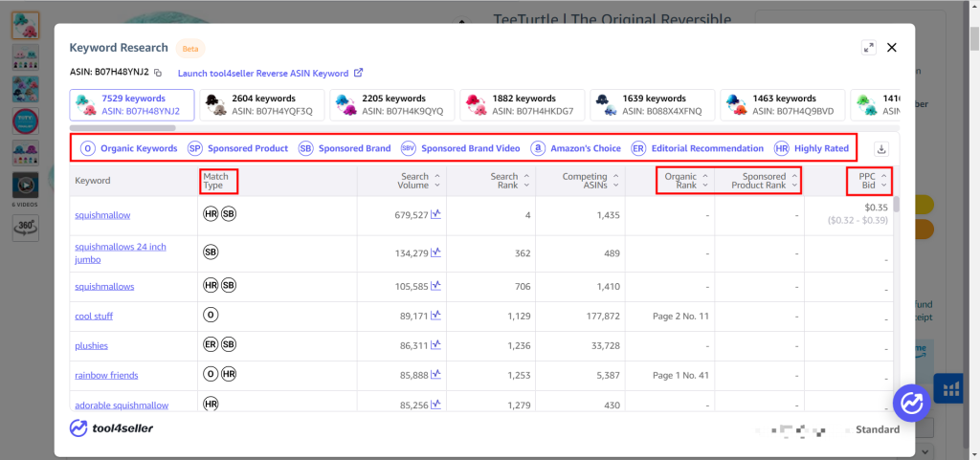Sort by Search Volume column arrows

click(x=437, y=181)
